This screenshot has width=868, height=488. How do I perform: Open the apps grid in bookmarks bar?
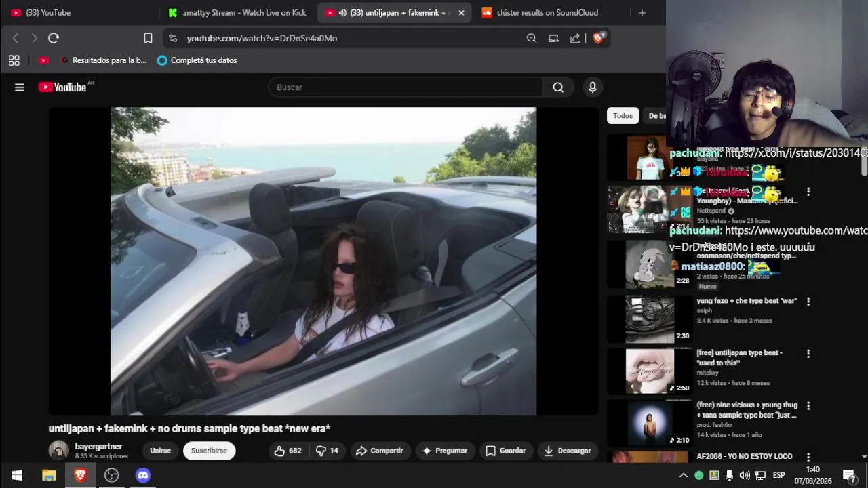coord(14,60)
